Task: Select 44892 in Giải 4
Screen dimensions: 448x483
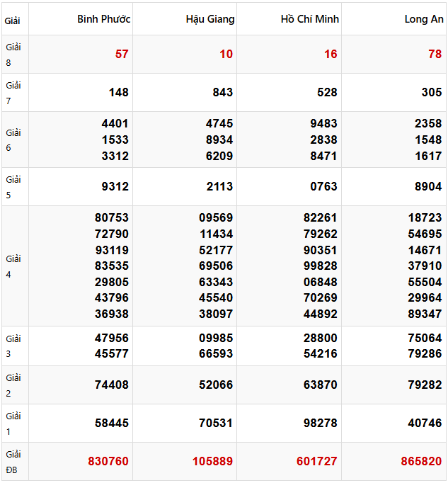Action: [x=321, y=314]
